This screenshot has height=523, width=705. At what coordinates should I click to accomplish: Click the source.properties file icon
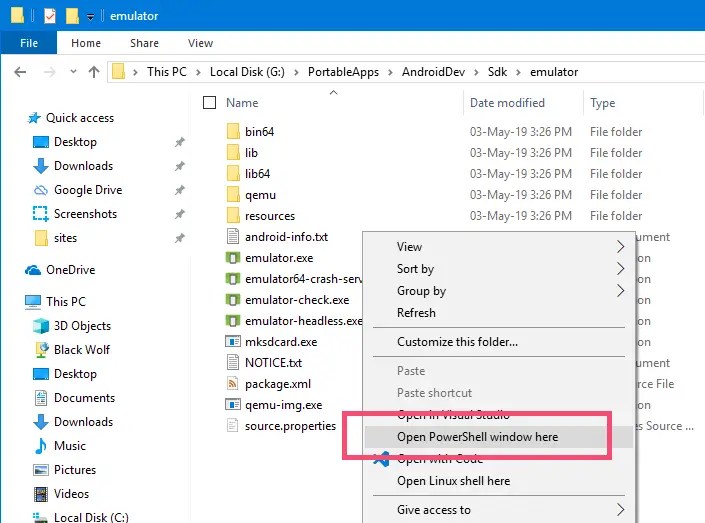[233, 425]
